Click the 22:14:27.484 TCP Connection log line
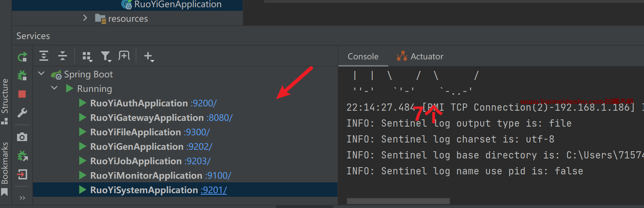 click(495, 107)
